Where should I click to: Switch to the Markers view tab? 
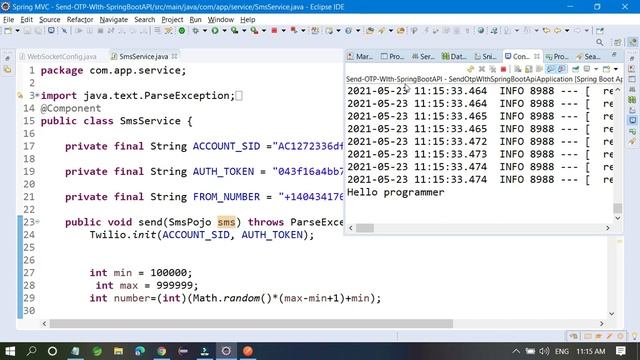(360, 56)
